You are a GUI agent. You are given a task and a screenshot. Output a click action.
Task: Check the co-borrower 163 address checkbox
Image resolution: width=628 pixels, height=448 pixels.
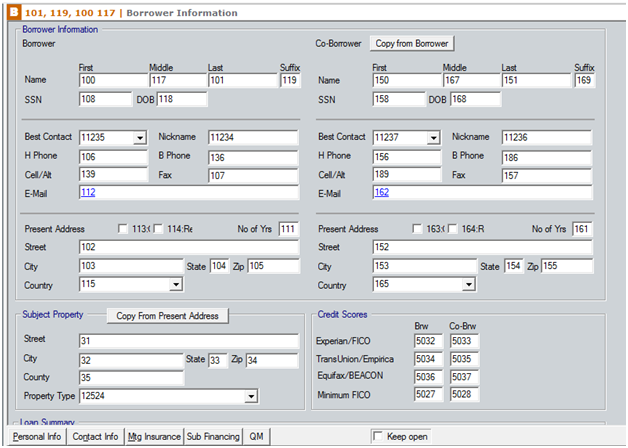(x=416, y=229)
